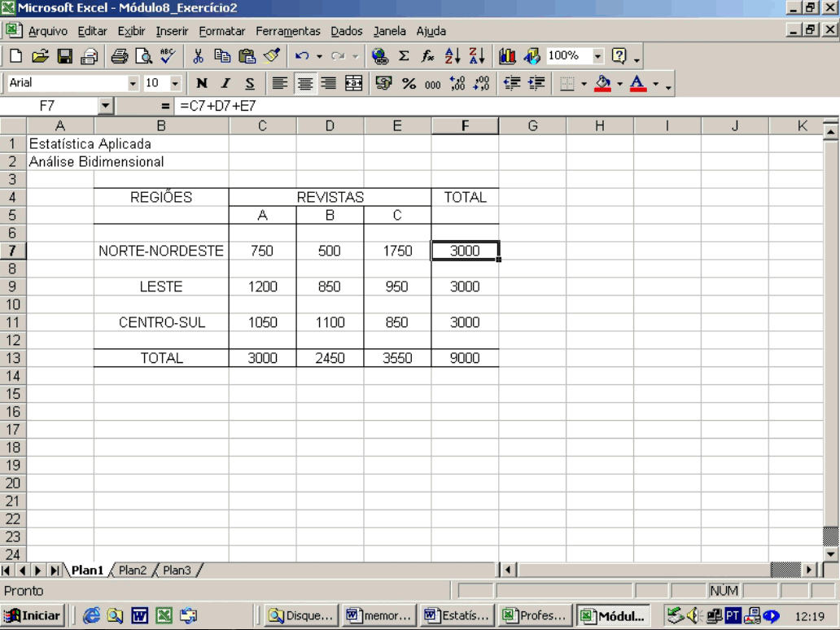The width and height of the screenshot is (840, 630).
Task: Expand the 100% zoom dropdown
Action: click(598, 56)
